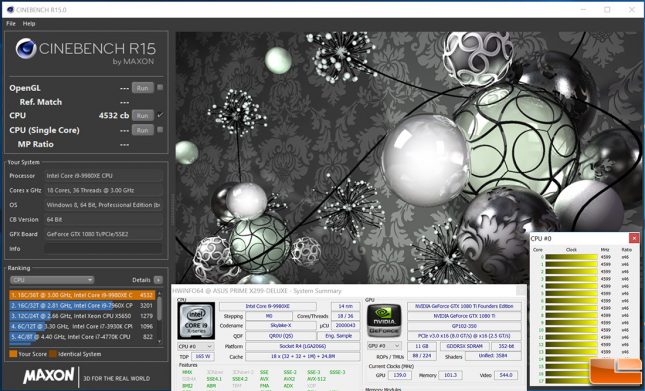Click the ranking list scroll up arrow
This screenshot has height=391, width=645.
160,293
